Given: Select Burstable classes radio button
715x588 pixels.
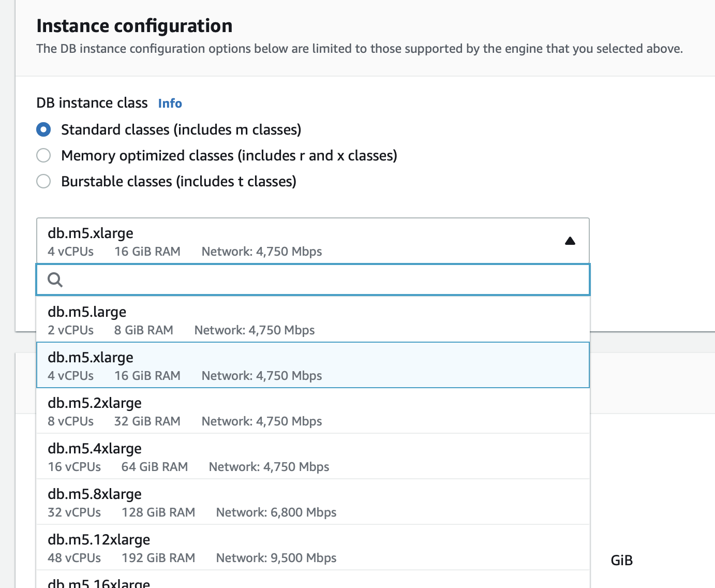Looking at the screenshot, I should [43, 181].
